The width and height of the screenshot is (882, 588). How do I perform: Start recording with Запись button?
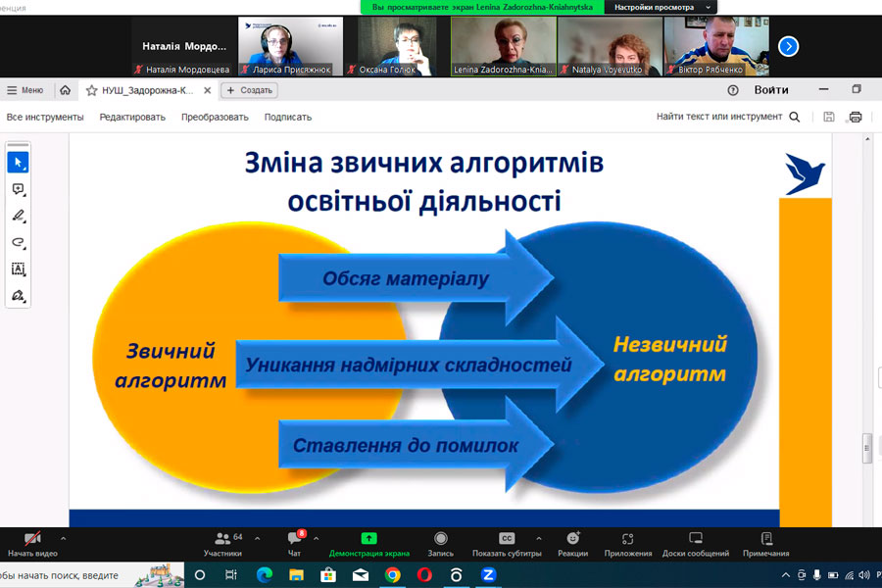(x=440, y=544)
